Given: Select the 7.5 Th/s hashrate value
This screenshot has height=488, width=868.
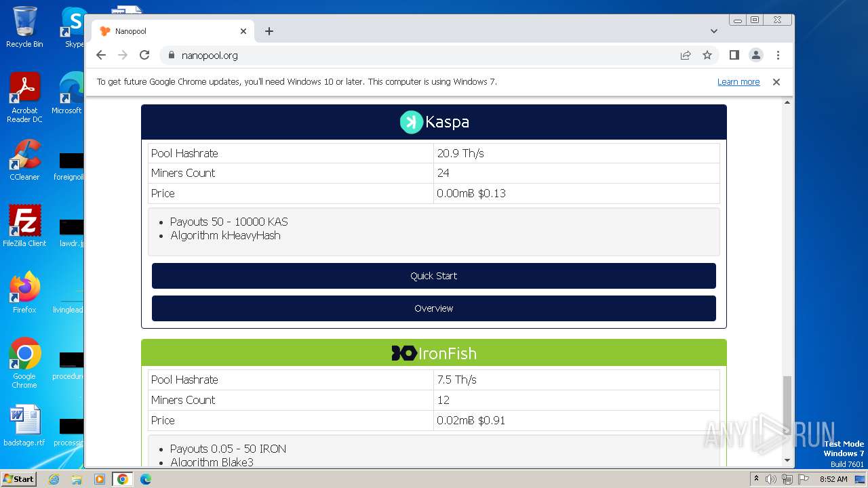Looking at the screenshot, I should pyautogui.click(x=456, y=380).
